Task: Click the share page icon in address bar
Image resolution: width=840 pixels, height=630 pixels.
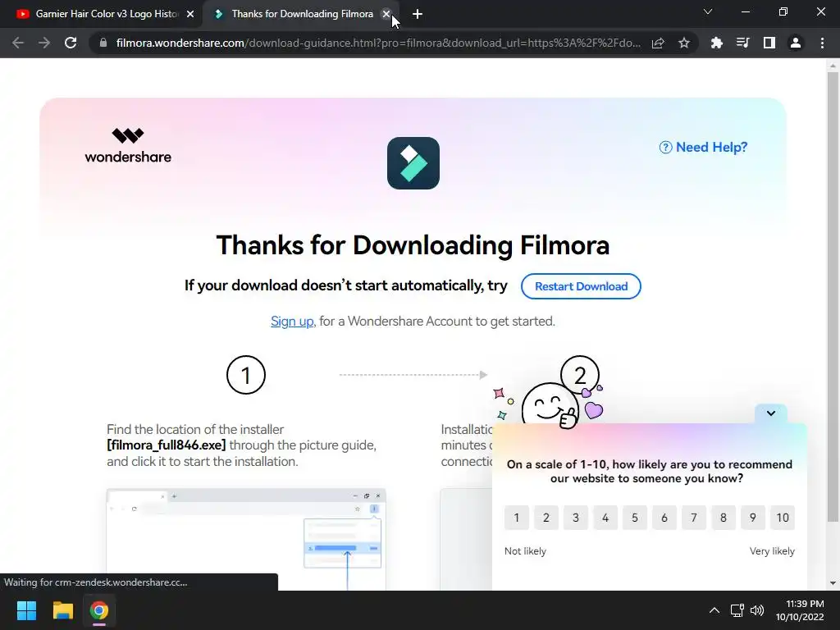Action: 658,43
